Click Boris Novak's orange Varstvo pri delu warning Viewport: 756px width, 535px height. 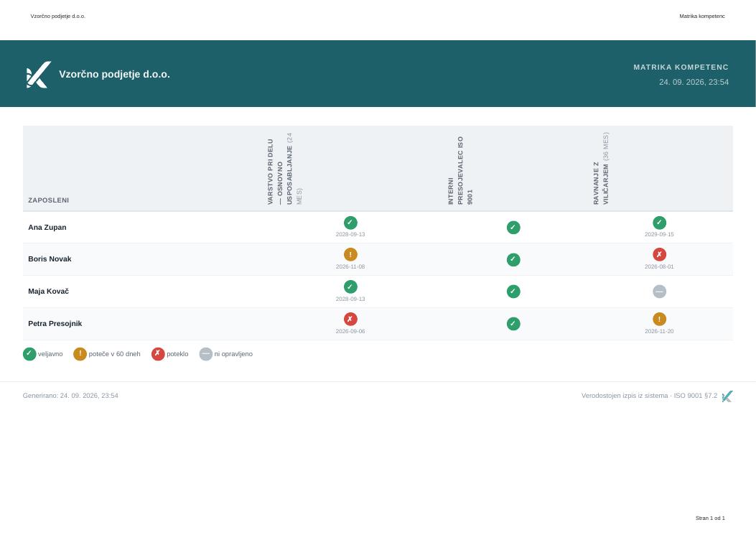click(x=350, y=255)
